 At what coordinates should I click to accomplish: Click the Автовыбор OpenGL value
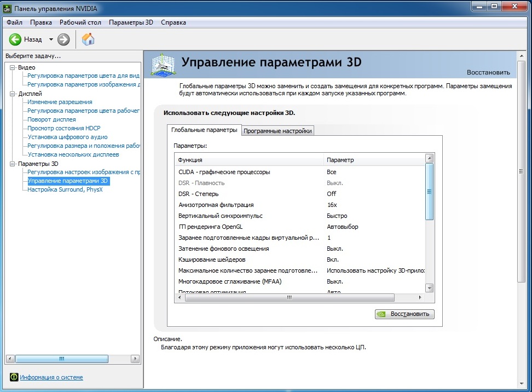pos(342,227)
